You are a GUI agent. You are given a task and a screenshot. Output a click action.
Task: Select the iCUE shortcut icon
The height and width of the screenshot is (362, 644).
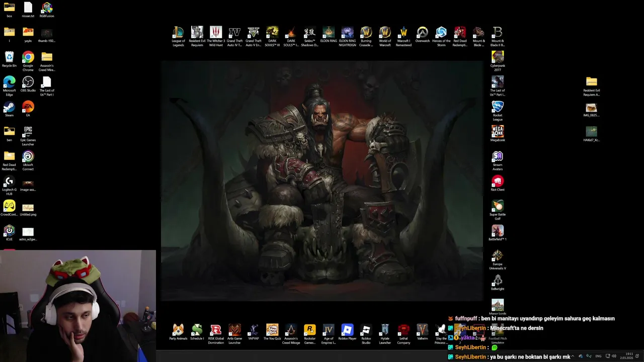(9, 233)
